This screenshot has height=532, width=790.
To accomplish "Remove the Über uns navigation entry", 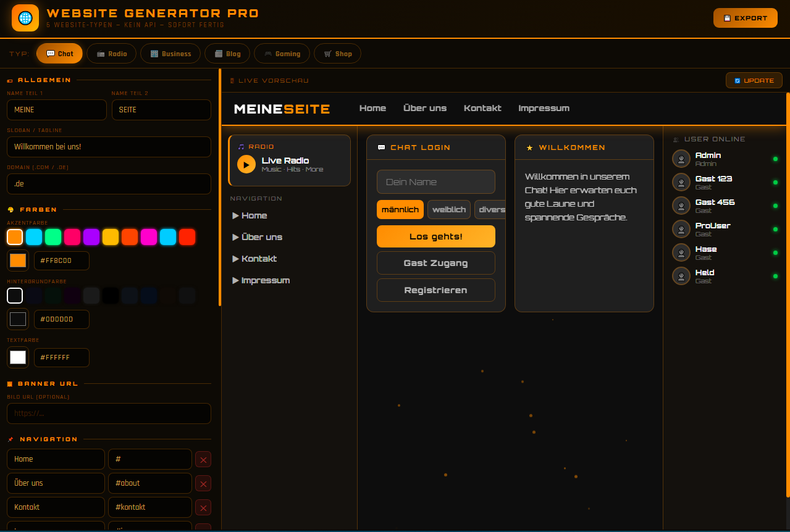I will click(203, 483).
